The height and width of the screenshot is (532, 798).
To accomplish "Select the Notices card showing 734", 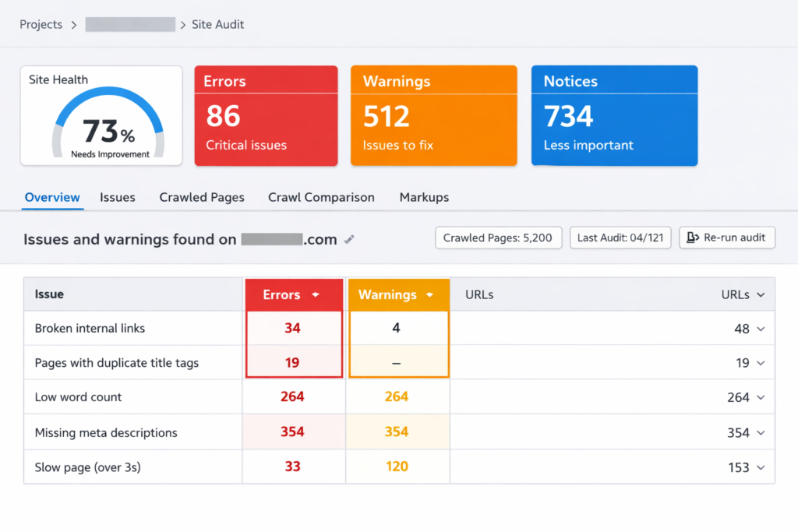I will [x=614, y=115].
